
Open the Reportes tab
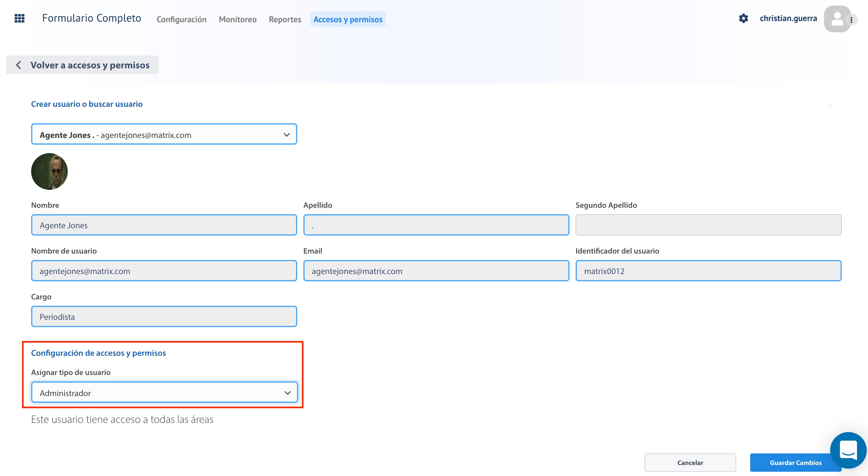pyautogui.click(x=285, y=20)
